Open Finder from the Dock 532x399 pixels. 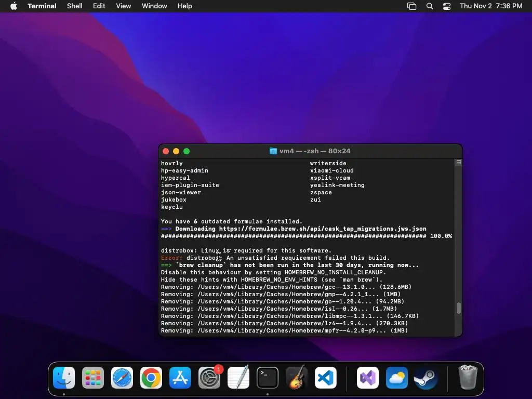(x=64, y=378)
